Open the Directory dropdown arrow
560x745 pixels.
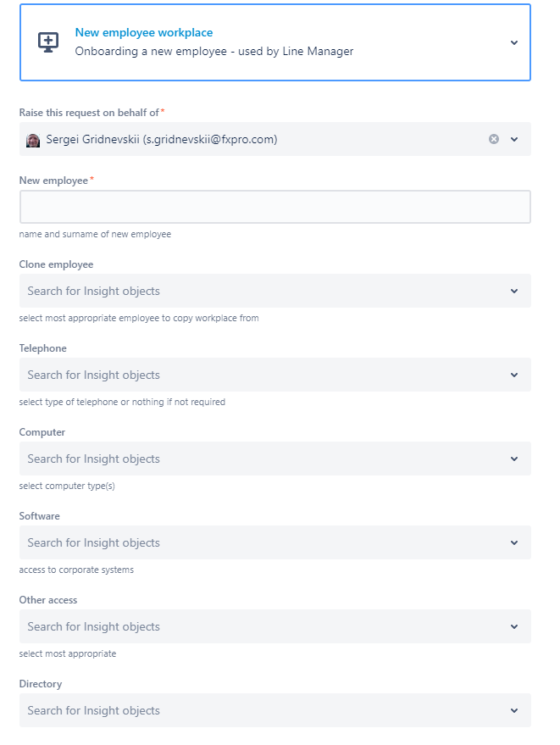click(x=514, y=711)
